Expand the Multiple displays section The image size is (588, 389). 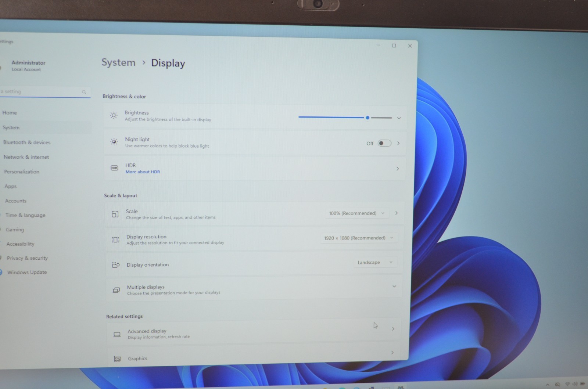point(394,286)
